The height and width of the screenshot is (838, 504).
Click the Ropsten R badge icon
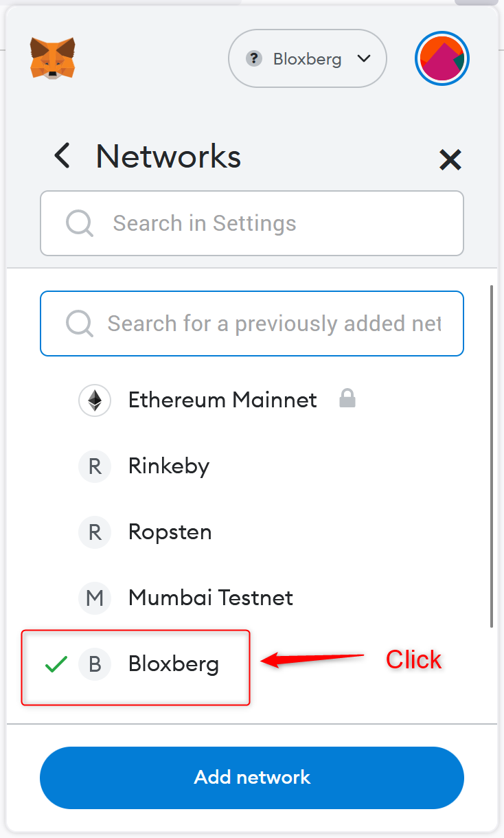point(95,532)
